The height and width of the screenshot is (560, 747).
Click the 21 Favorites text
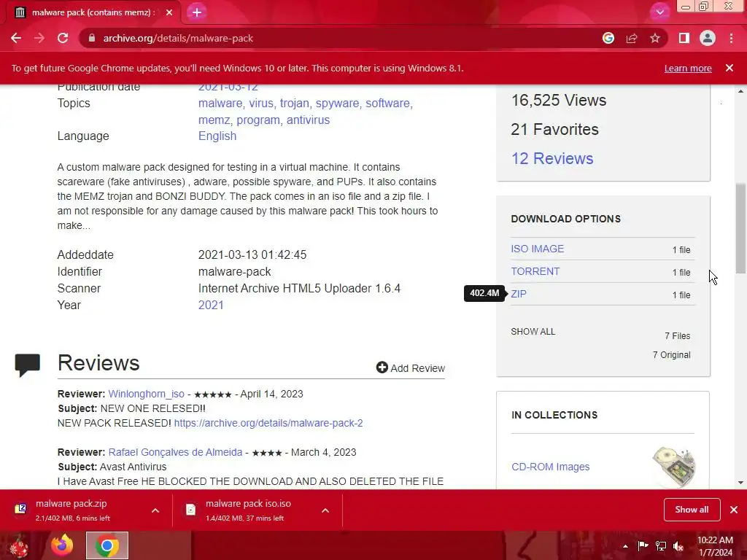pos(554,130)
